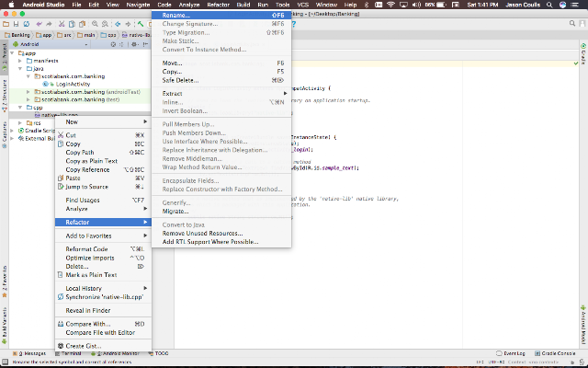Screen dimensions: 588x368
Task: Click the Synchronize toolbar icon
Action: pyautogui.click(x=27, y=24)
